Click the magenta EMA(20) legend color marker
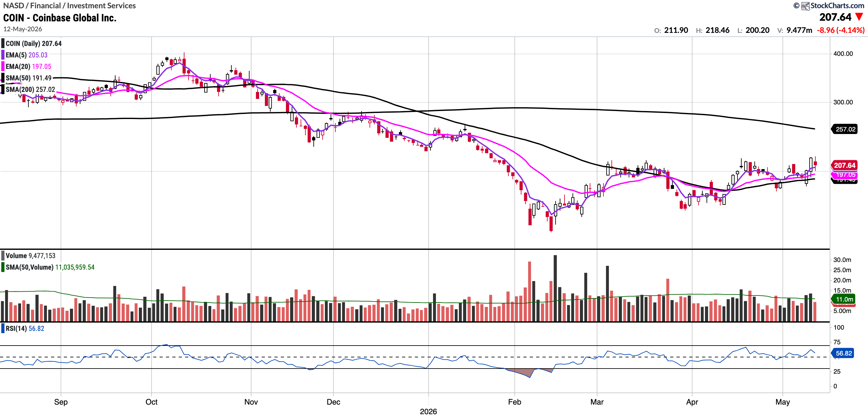 point(3,66)
